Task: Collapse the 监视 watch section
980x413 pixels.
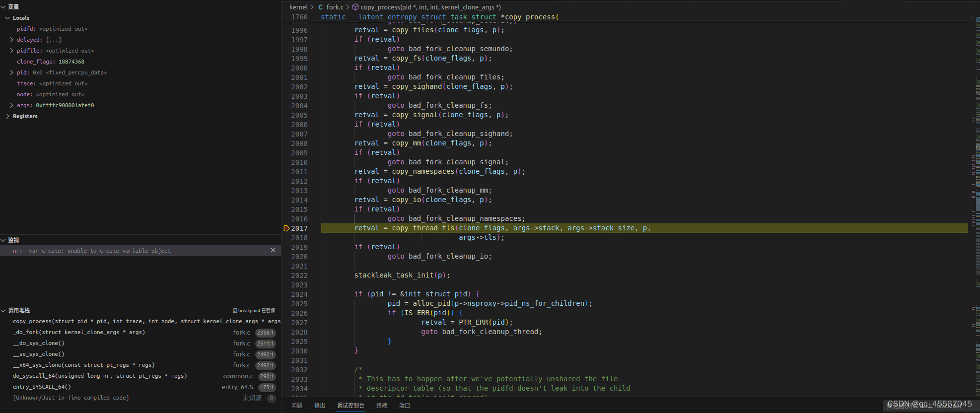Action: [x=3, y=240]
